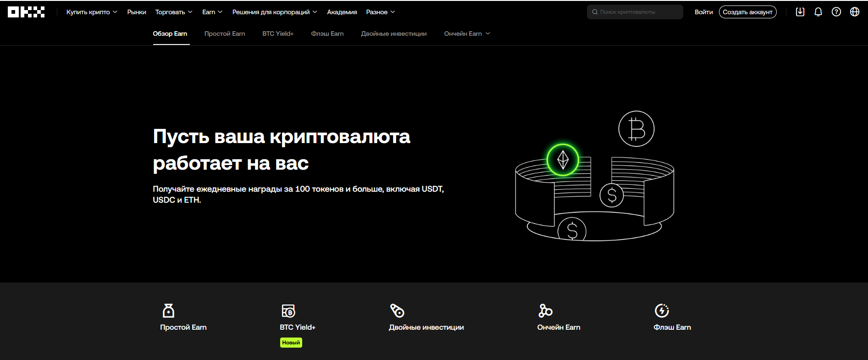Open the Ончейн Earn product link

559,327
